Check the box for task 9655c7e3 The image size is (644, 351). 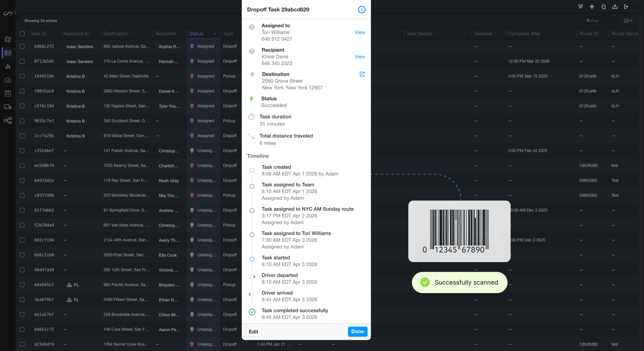click(x=22, y=121)
